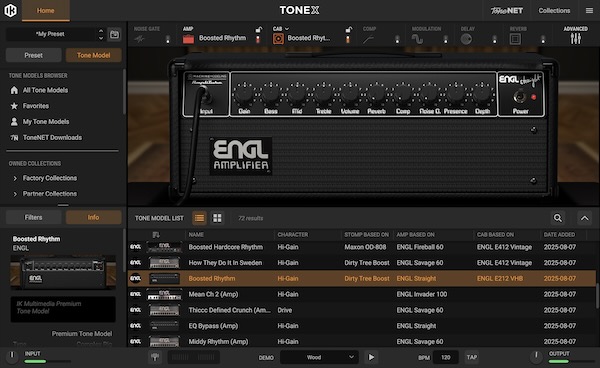
Task: Toggle the Modulation power switch
Action: click(445, 39)
